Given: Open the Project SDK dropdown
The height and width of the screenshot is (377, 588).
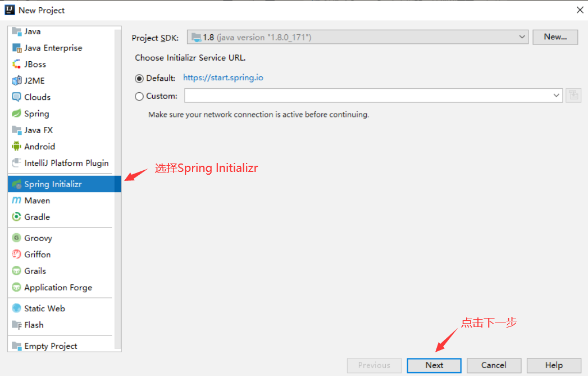Looking at the screenshot, I should click(358, 37).
